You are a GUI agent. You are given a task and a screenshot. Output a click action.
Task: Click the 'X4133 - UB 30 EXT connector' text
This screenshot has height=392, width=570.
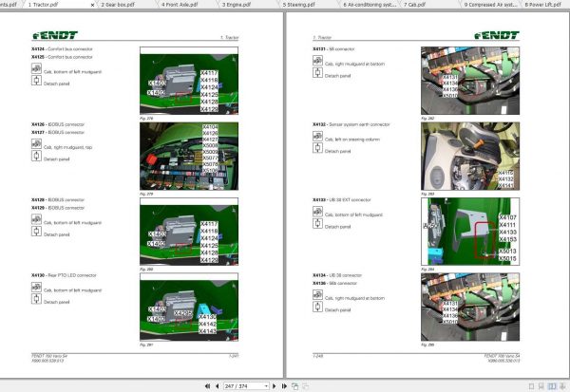point(342,200)
